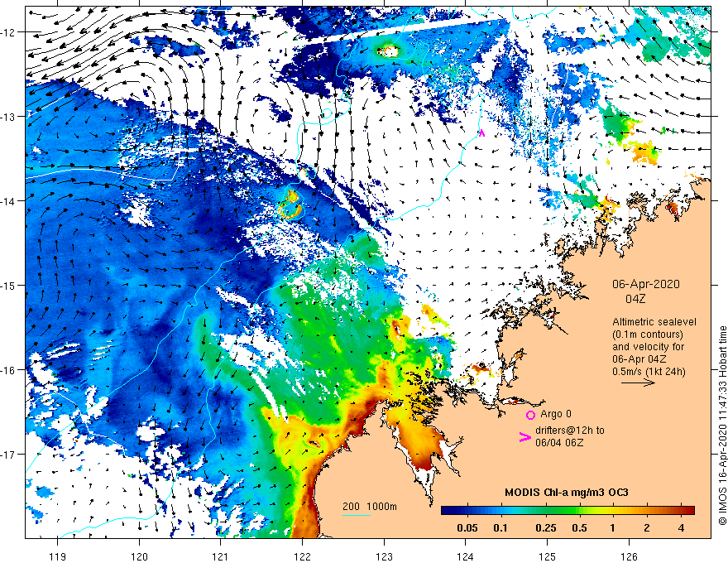Click the chlorophyll colorbar near 0.5

[x=579, y=511]
